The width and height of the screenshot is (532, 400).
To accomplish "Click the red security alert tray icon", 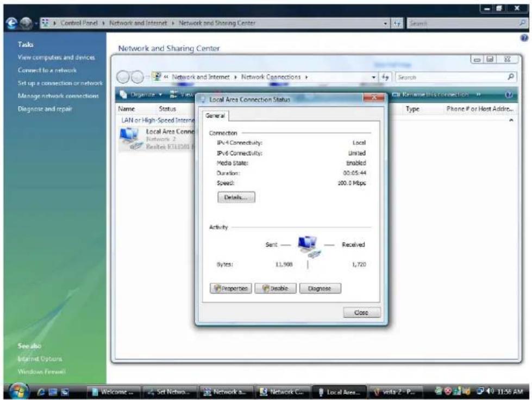I will 448,391.
